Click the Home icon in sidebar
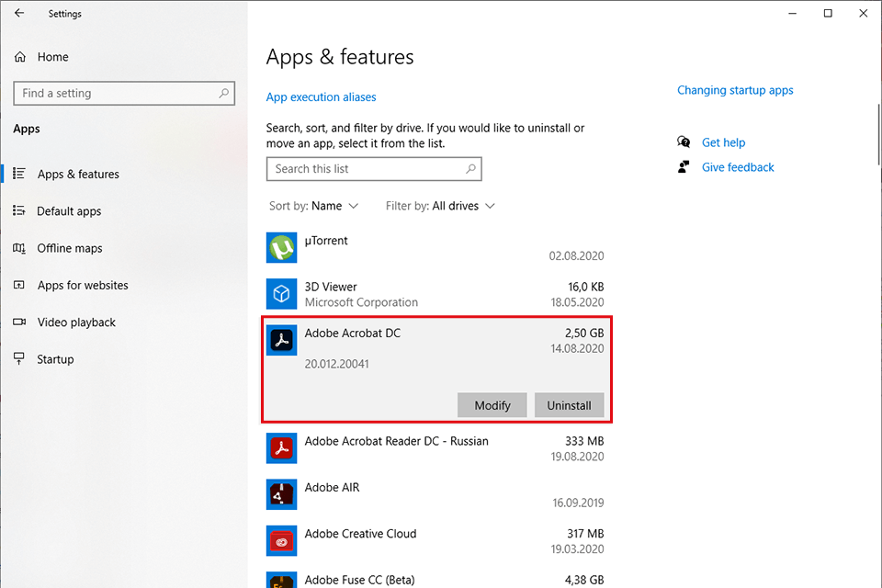 pos(20,57)
